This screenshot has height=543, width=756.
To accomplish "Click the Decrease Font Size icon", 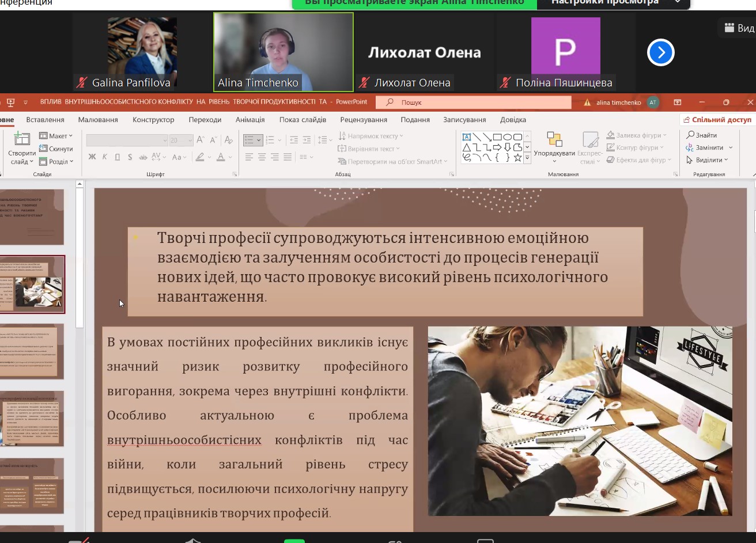I will (x=215, y=140).
